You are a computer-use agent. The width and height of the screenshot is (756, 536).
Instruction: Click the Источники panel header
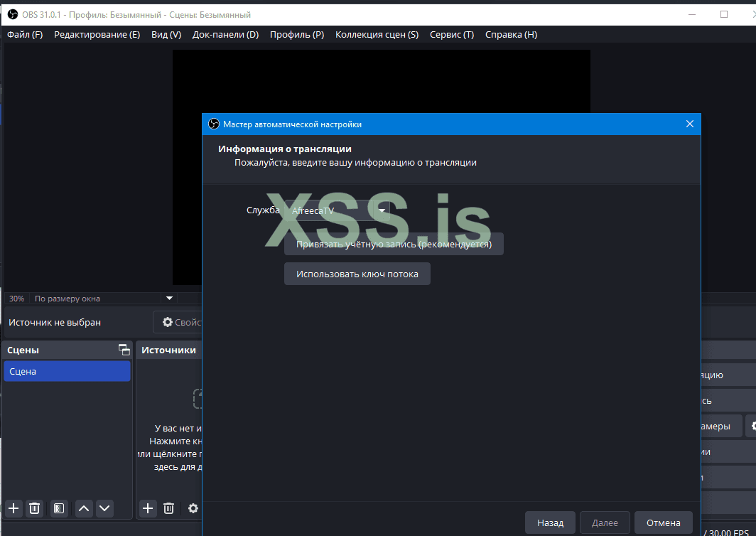coord(169,350)
